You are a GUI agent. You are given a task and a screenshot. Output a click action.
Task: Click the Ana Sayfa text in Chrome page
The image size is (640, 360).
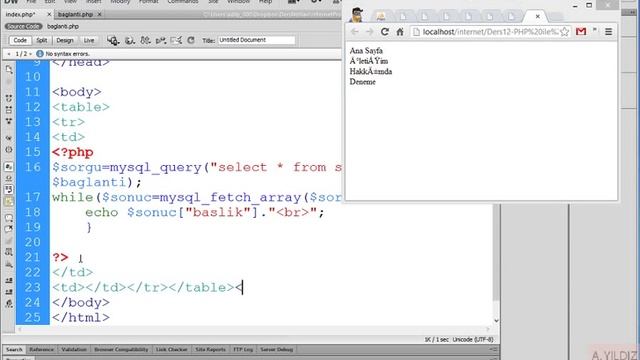[366, 51]
